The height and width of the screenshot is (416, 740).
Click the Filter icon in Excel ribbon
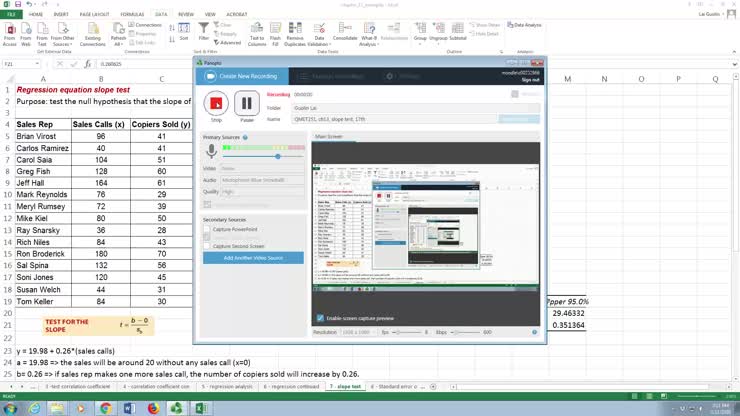click(x=204, y=32)
